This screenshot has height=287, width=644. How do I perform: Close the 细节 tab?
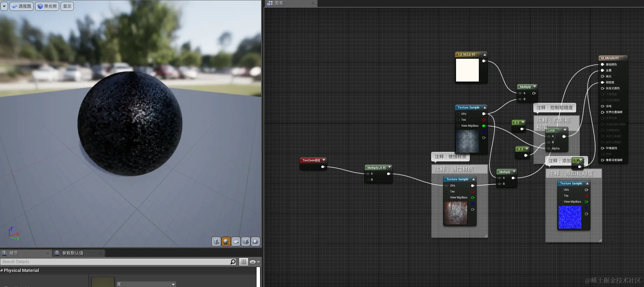point(48,253)
